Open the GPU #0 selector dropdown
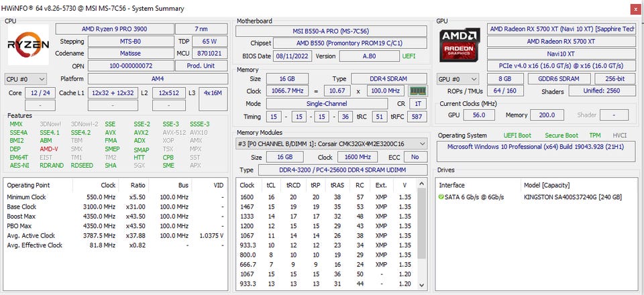644x295 pixels. point(460,78)
